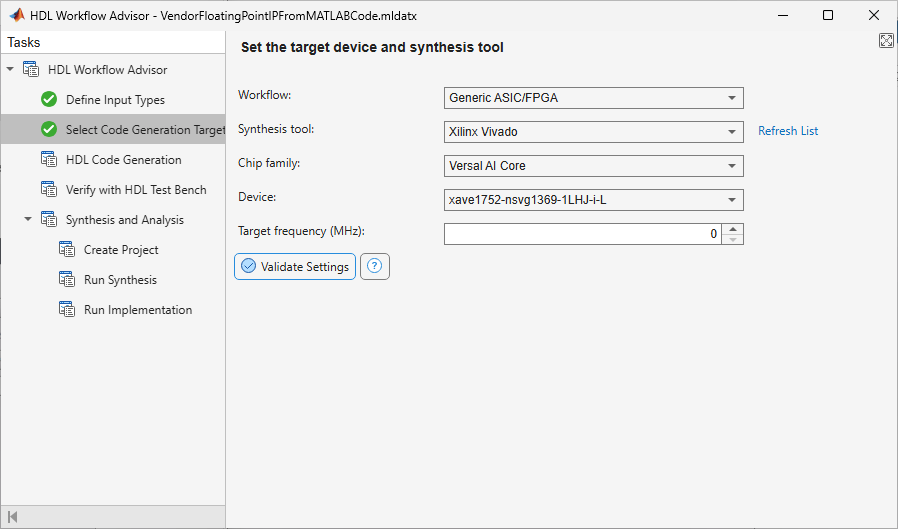
Task: Click the 'Workflow:' label
Action: coord(265,95)
